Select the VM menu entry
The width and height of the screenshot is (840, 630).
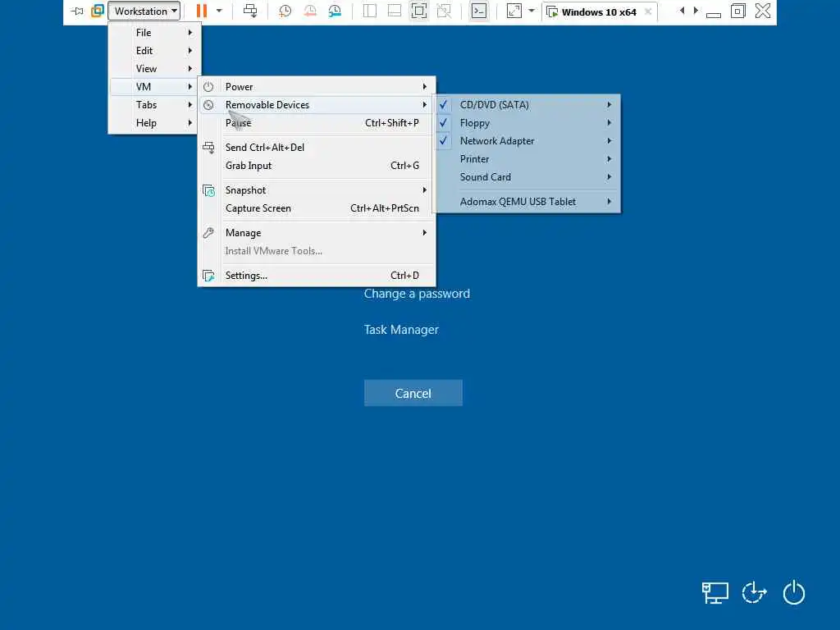point(155,87)
